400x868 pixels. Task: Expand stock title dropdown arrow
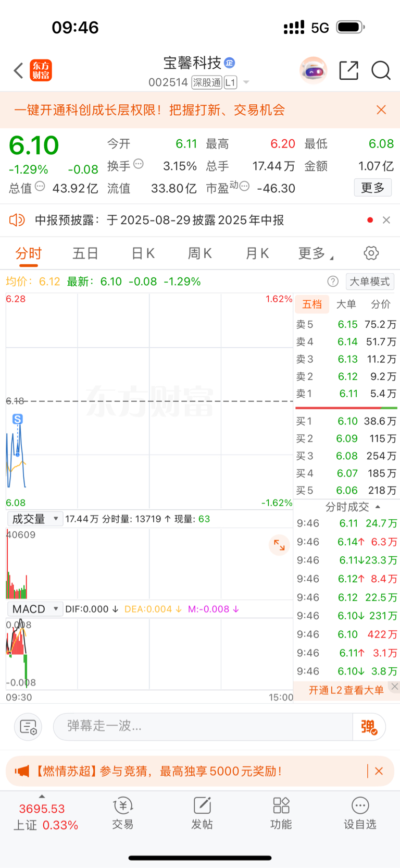click(x=246, y=82)
